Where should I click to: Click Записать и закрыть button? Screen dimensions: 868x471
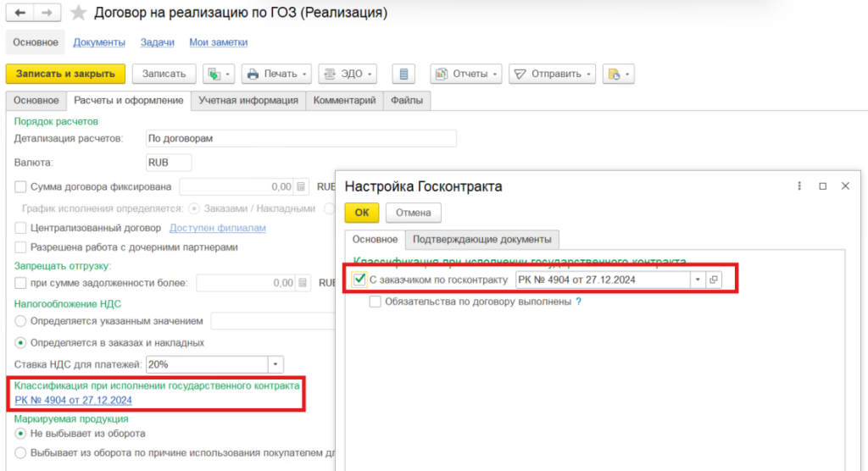pyautogui.click(x=65, y=74)
